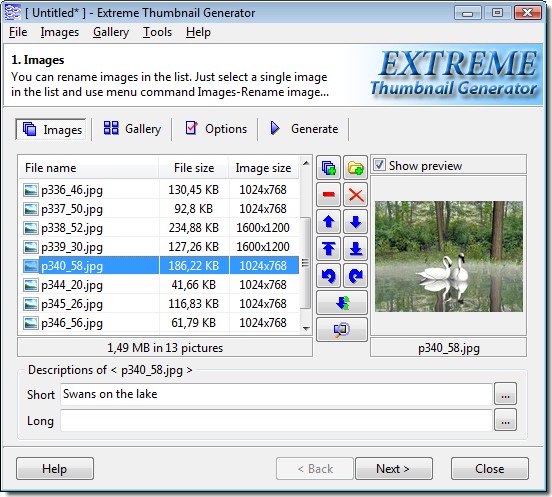Click the sort images icon button
Screen dimensions: 552x497
342,302
